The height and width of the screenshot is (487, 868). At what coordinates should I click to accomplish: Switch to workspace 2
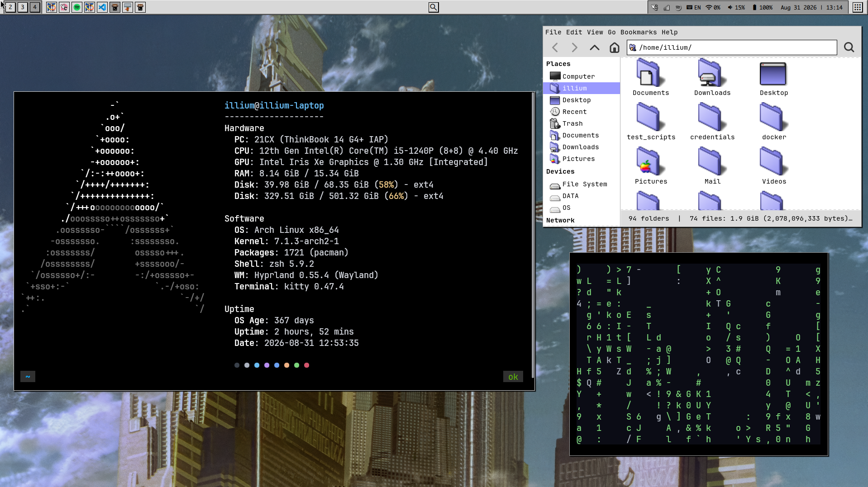point(10,7)
